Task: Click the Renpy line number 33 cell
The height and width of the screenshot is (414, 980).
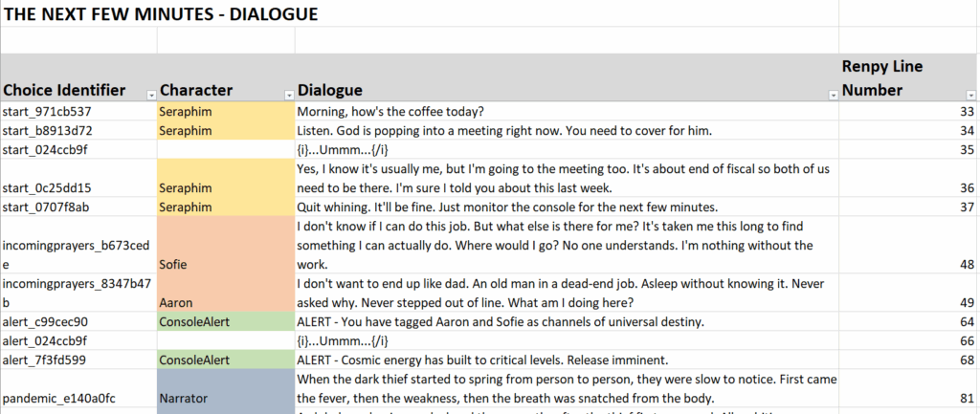Action: click(907, 111)
